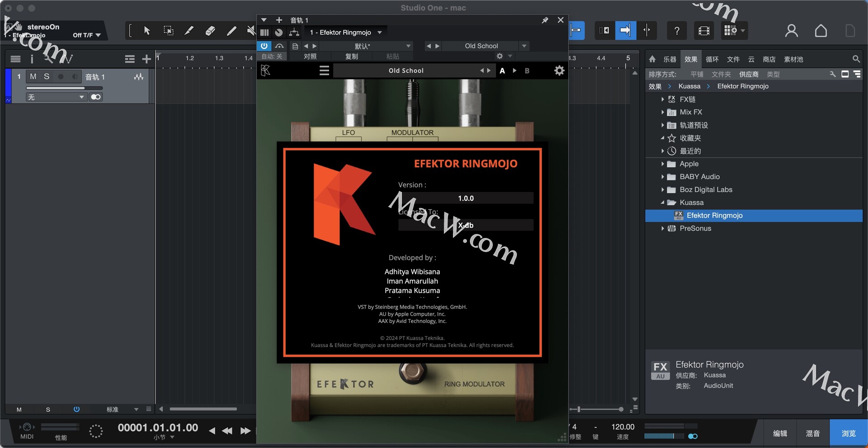Click the Fast Forward transport button

[245, 431]
